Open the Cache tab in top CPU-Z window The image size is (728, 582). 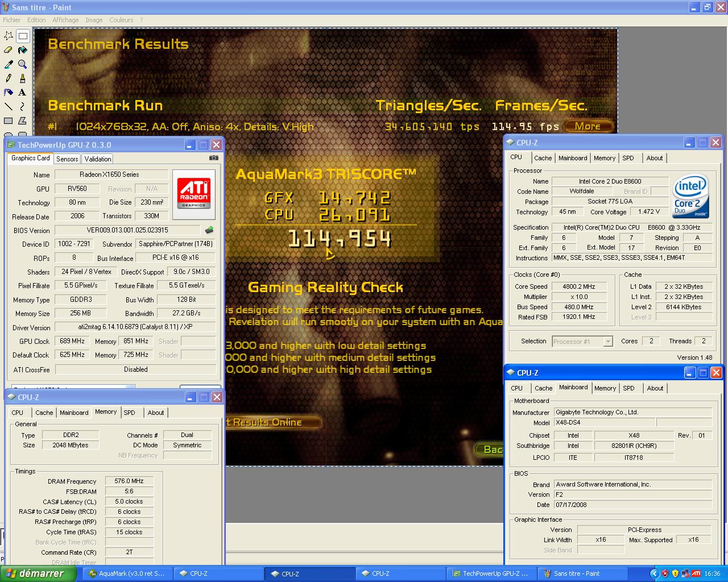(543, 158)
